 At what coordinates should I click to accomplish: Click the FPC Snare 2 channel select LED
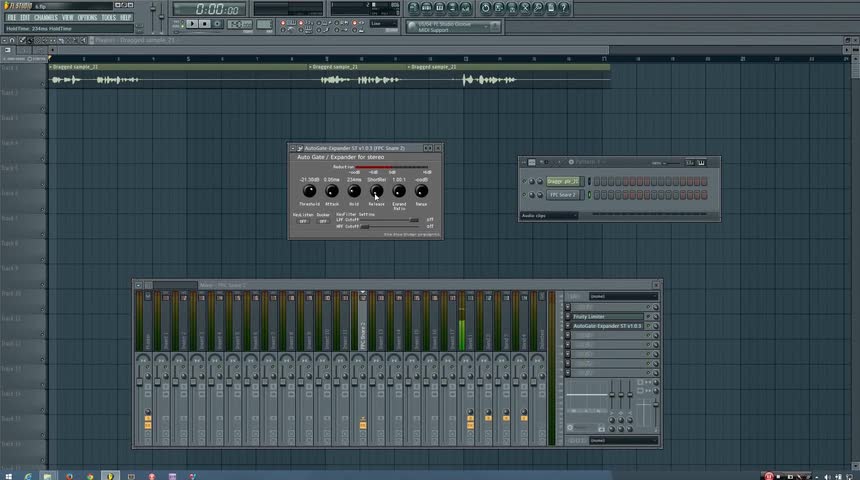tap(590, 195)
